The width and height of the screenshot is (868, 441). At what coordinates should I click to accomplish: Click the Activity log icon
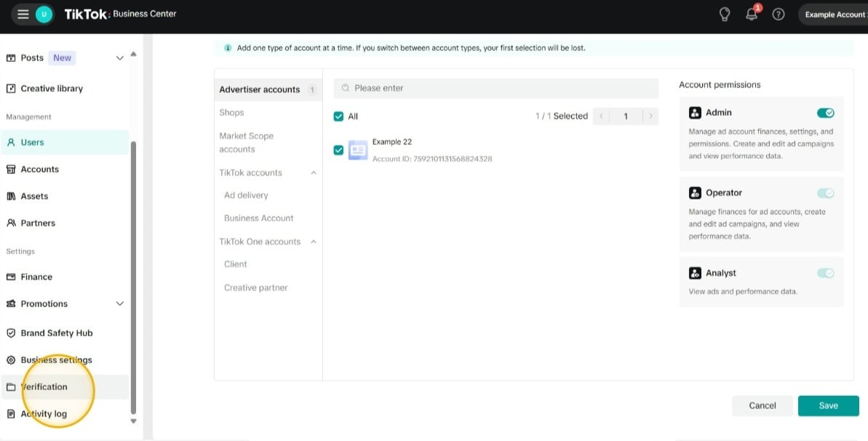(11, 414)
